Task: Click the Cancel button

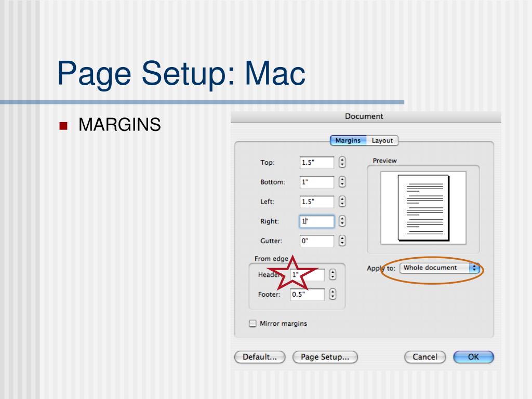Action: click(425, 357)
